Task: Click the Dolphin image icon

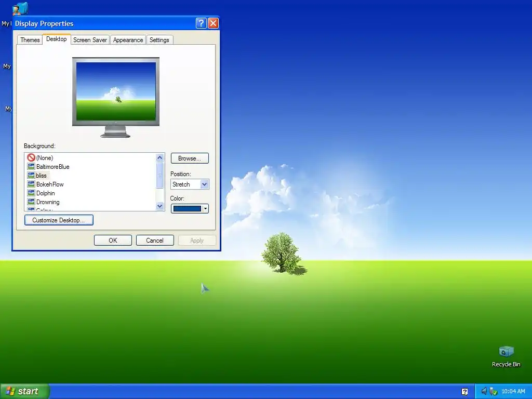Action: (31, 193)
